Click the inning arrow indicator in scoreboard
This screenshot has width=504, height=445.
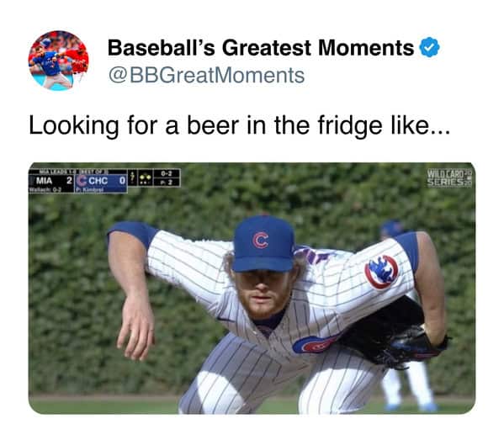click(x=132, y=178)
